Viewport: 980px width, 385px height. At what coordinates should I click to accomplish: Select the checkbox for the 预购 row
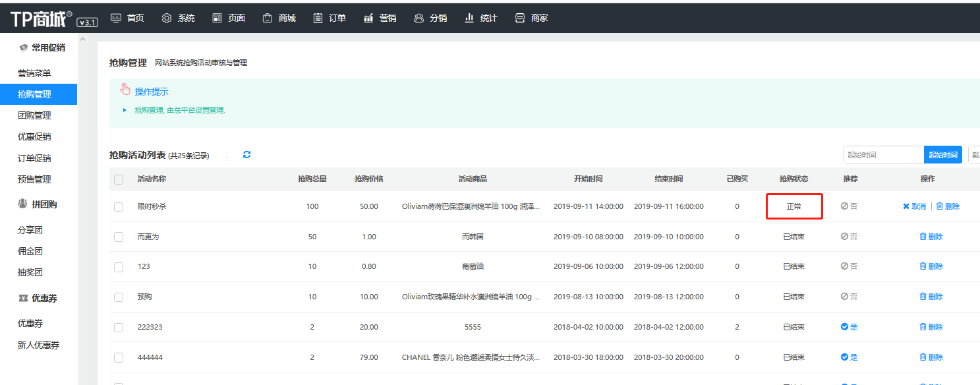pos(119,297)
